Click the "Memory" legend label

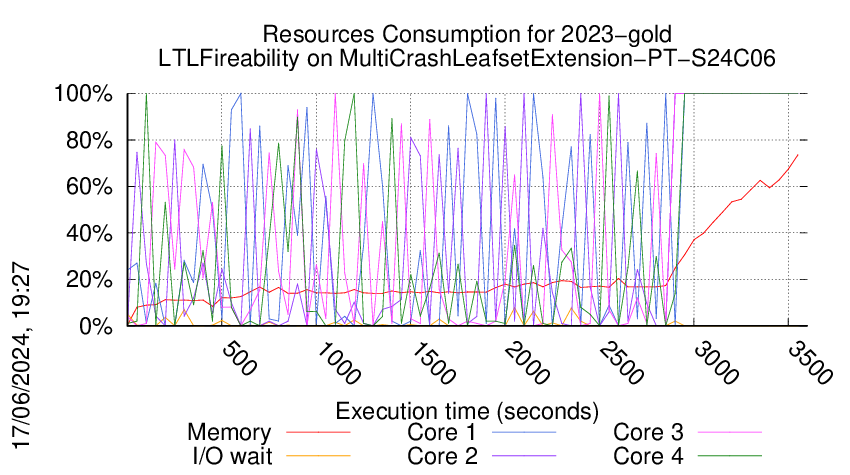[x=229, y=433]
